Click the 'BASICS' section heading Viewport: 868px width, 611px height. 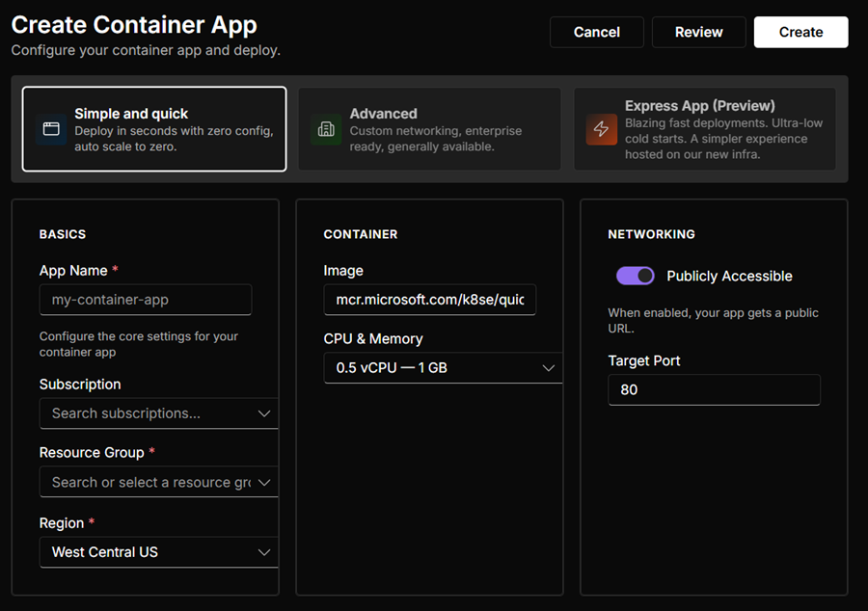coord(63,234)
